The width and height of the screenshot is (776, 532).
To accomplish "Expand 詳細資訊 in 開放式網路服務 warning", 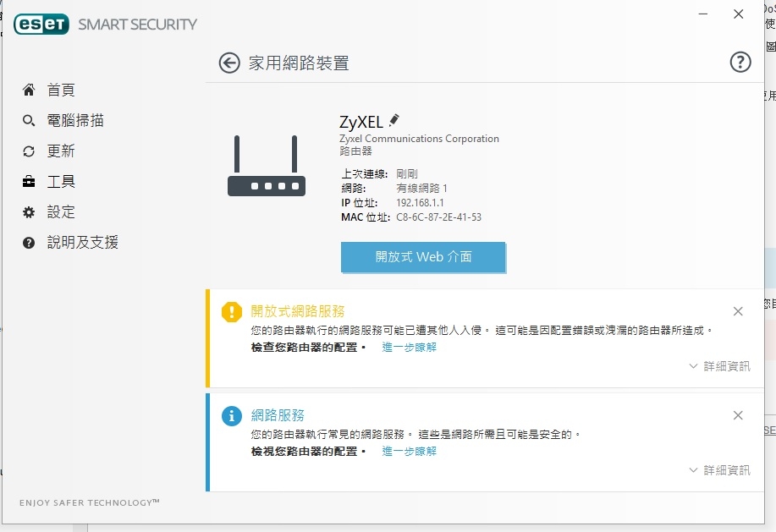I will [x=720, y=366].
